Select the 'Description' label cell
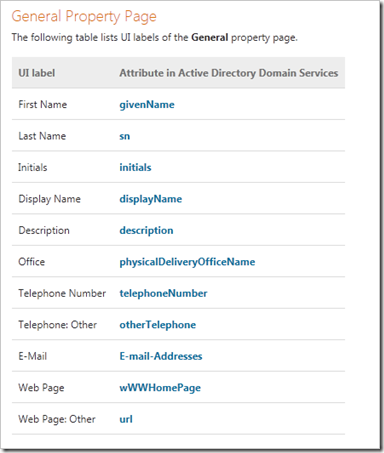This screenshot has height=453, width=384. point(44,230)
